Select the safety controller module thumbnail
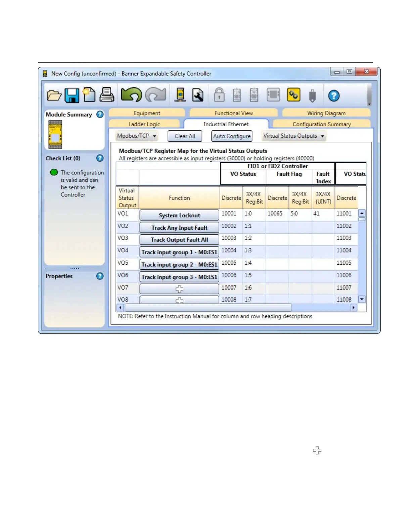 point(55,134)
